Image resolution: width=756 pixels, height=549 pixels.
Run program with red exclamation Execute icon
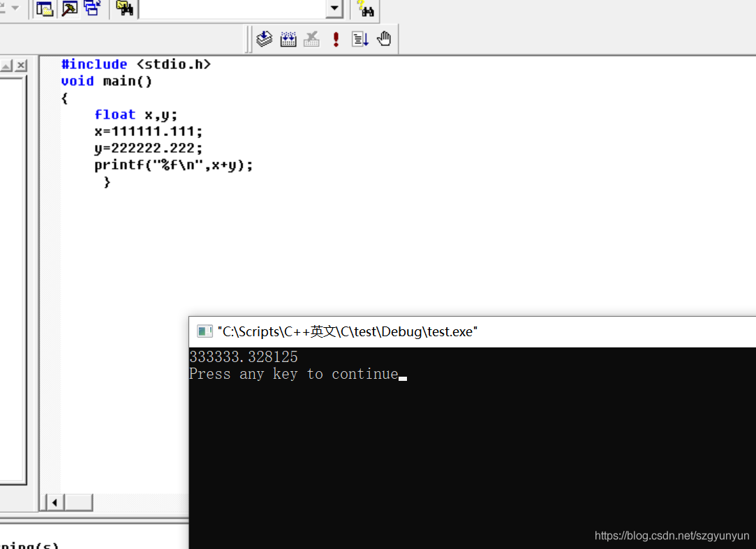pyautogui.click(x=336, y=38)
